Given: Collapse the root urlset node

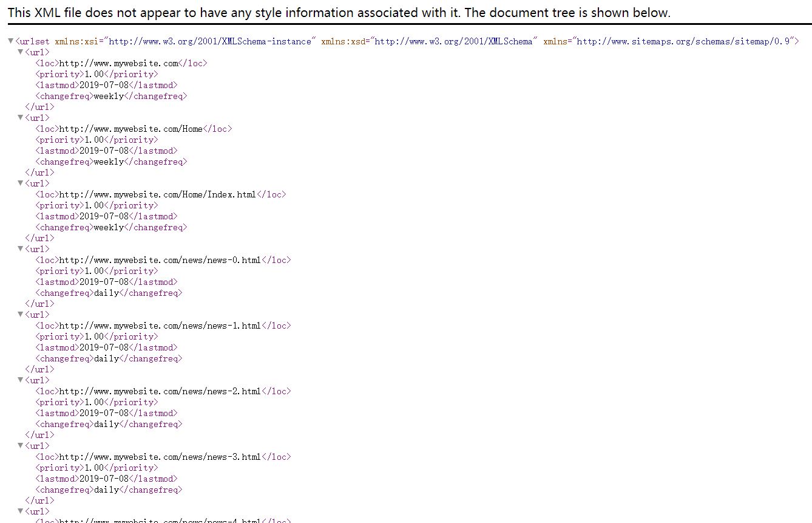Looking at the screenshot, I should click(x=11, y=41).
